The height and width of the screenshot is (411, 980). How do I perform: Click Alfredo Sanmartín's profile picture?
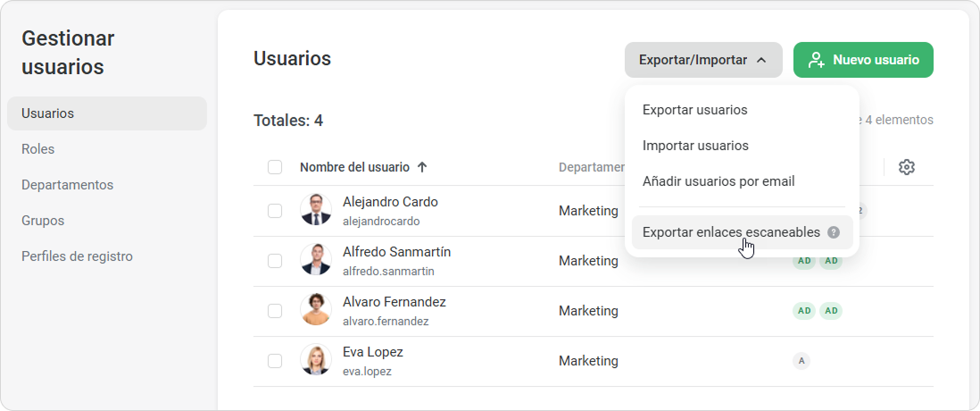pos(316,260)
